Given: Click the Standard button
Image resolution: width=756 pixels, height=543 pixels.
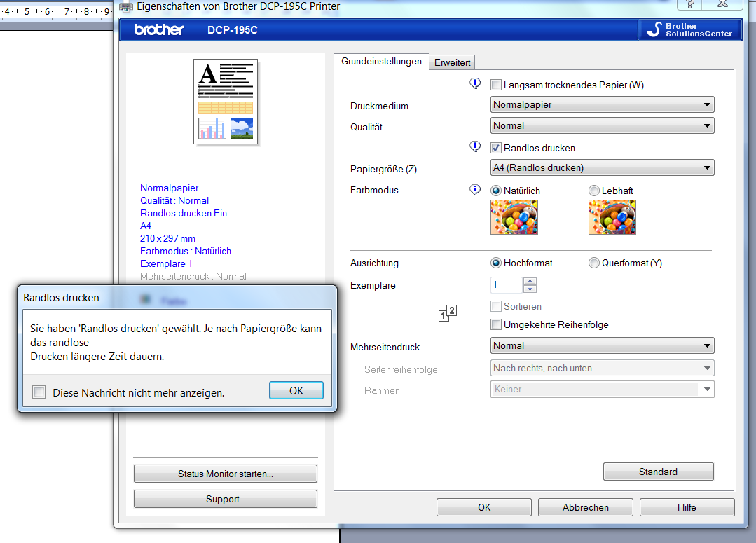Looking at the screenshot, I should pos(658,472).
